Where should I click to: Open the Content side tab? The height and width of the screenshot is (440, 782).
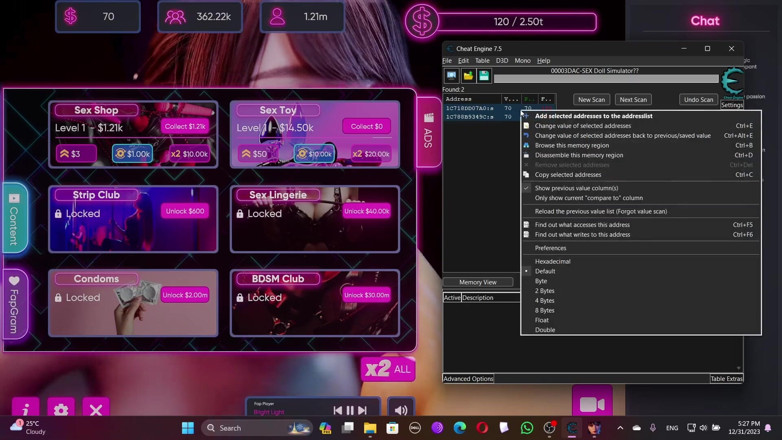pos(14,219)
